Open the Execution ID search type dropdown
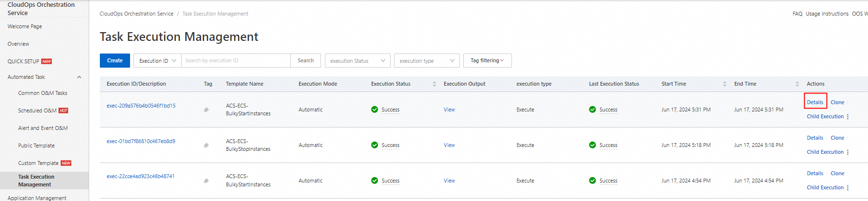The height and width of the screenshot is (201, 868). click(x=157, y=61)
